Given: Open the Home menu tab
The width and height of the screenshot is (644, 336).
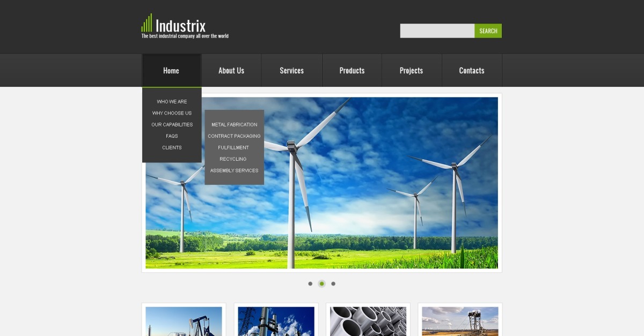Looking at the screenshot, I should point(171,70).
